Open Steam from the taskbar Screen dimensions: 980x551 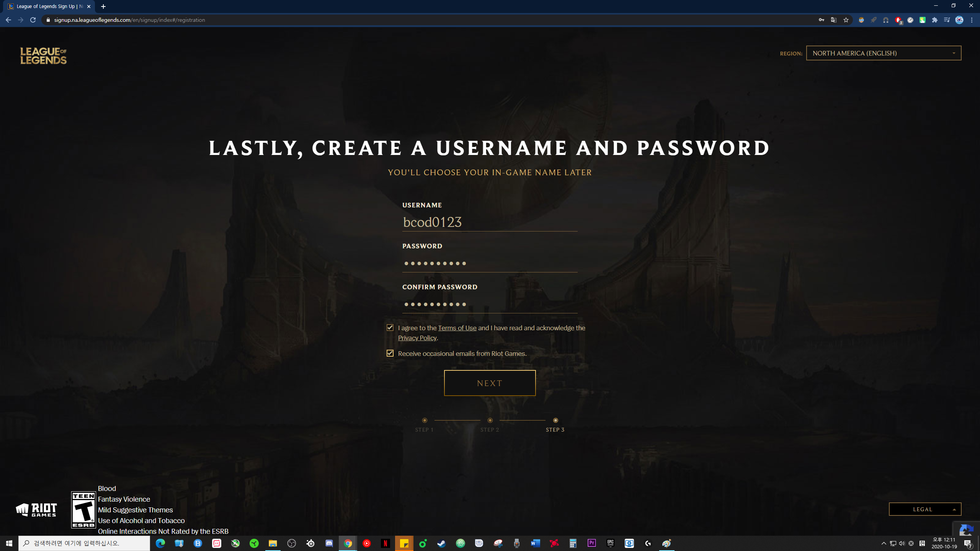click(x=441, y=543)
